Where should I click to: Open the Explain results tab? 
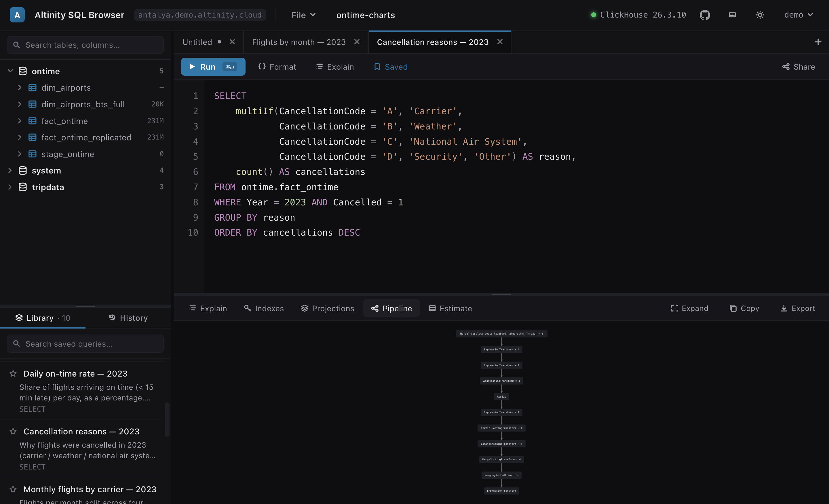tap(208, 308)
